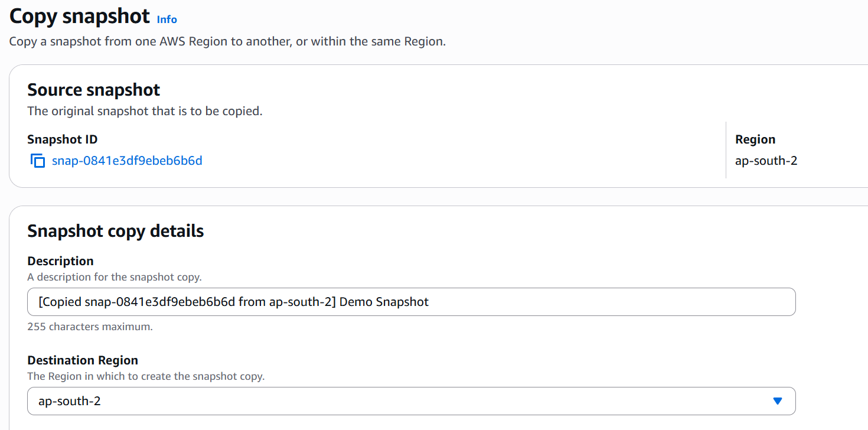The image size is (868, 430).
Task: Click the '255 characters maximum' hint text
Action: click(90, 327)
